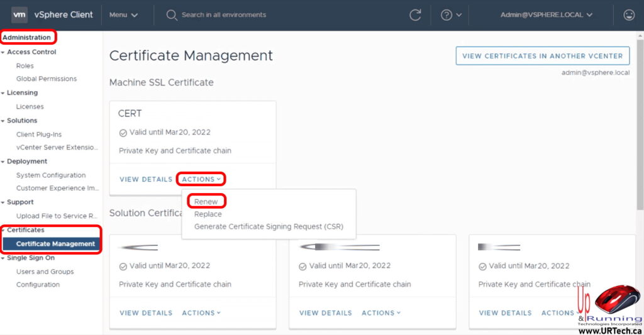Click the VMware vm logo icon
The width and height of the screenshot is (644, 335).
point(19,14)
